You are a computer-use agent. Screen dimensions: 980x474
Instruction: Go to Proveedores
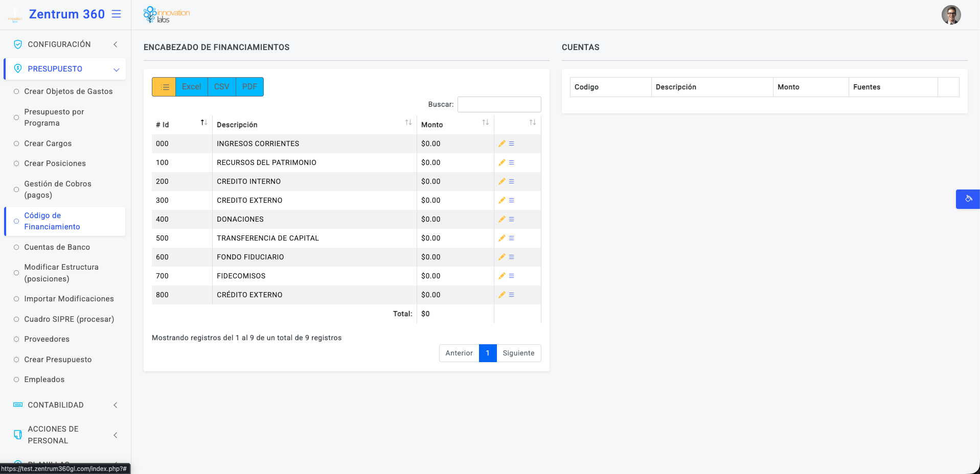coord(47,339)
